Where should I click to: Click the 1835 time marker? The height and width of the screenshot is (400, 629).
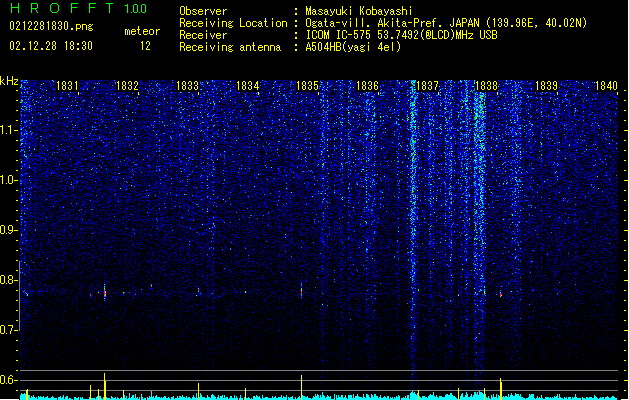[x=307, y=85]
